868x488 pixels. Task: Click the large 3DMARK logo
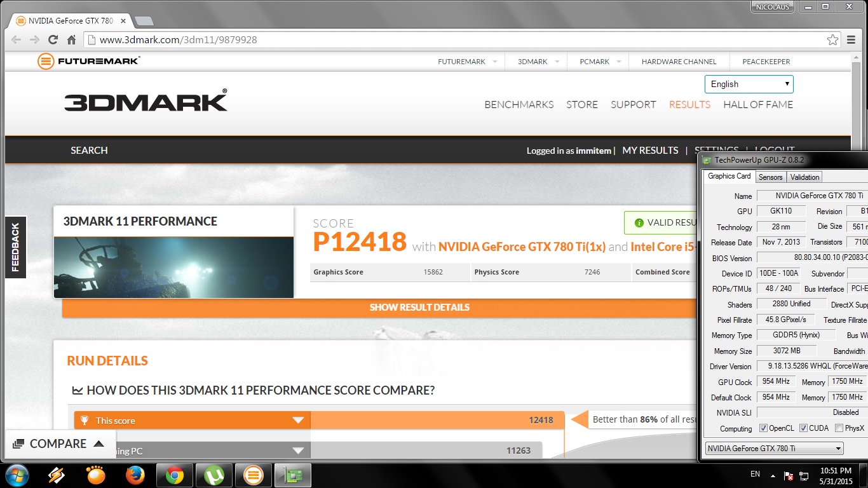point(146,102)
